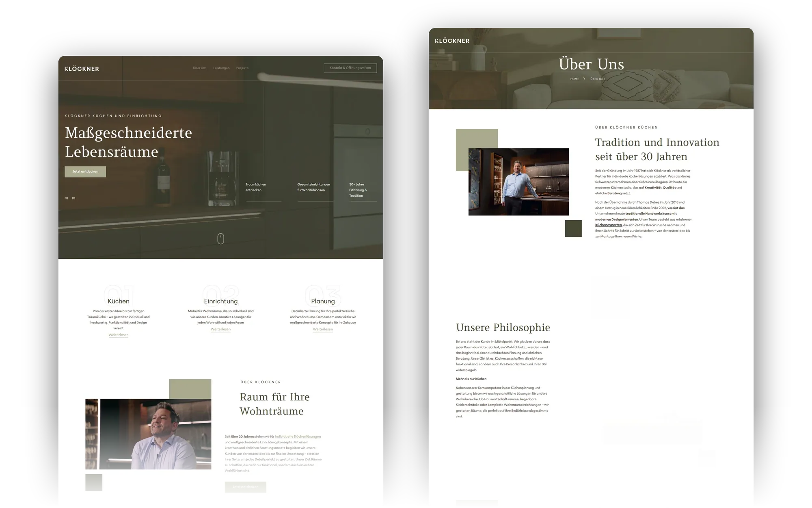This screenshot has height=508, width=812.
Task: Click the Küchen heading
Action: 119,301
